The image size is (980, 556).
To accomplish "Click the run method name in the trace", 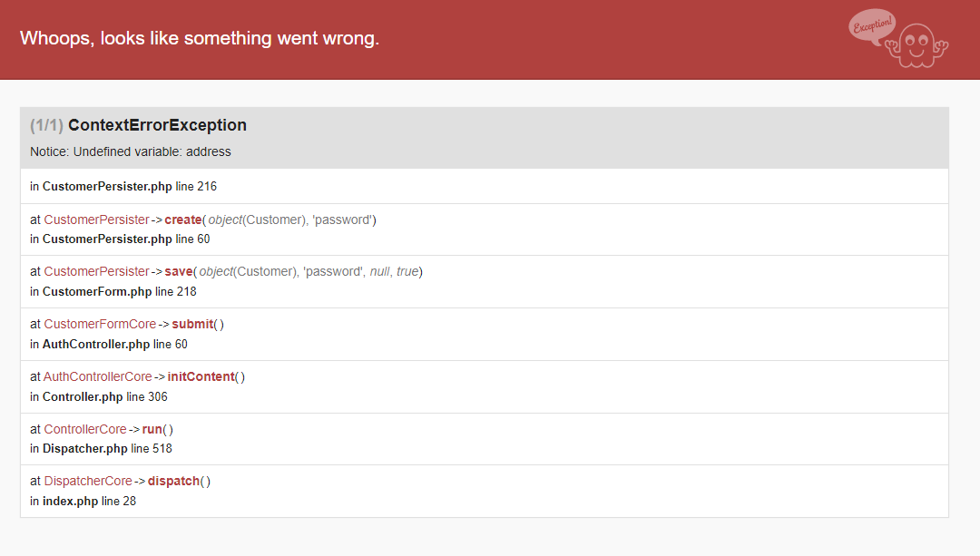I will (x=153, y=429).
